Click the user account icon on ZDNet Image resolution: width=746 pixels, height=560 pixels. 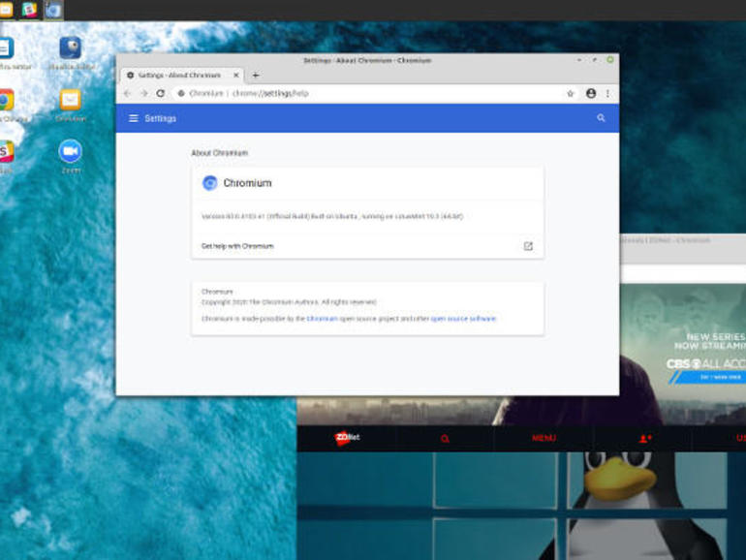pos(644,438)
